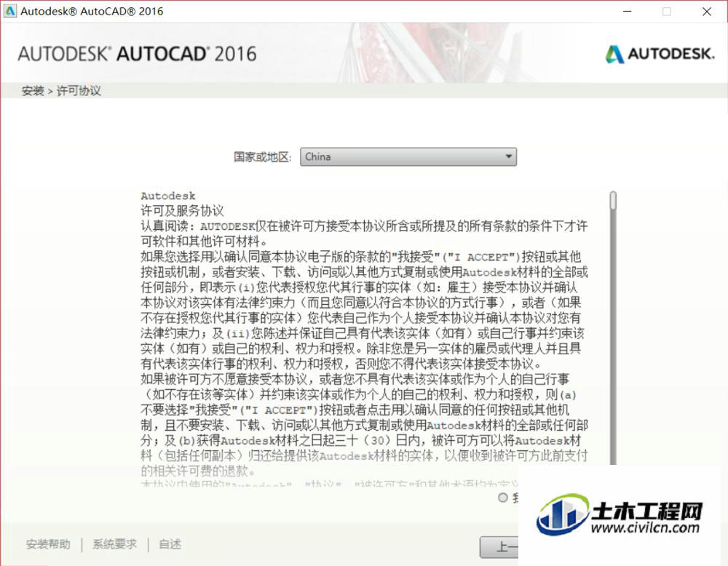728x566 pixels.
Task: Open the country or region dropdown showing China
Action: (x=408, y=157)
